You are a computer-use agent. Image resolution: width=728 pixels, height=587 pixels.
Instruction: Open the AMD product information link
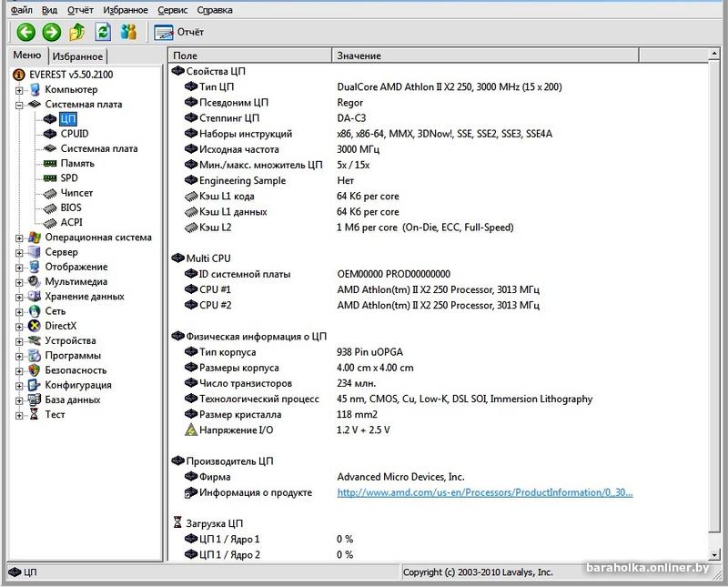(x=484, y=492)
